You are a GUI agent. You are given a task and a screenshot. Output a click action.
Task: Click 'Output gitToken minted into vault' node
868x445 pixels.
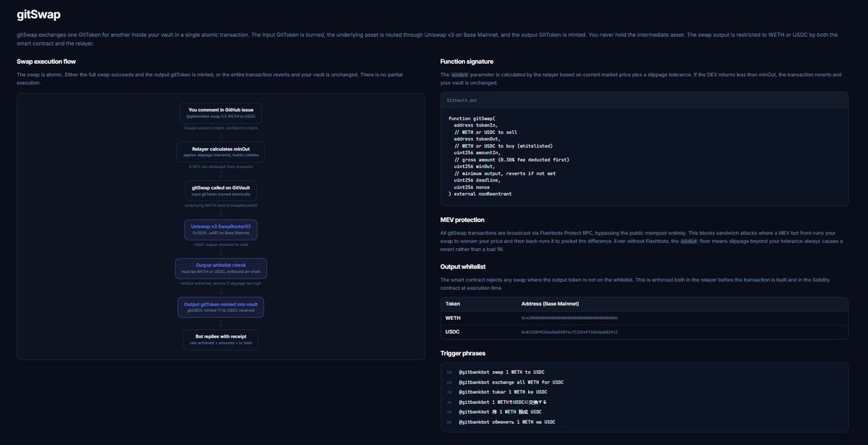(x=221, y=307)
